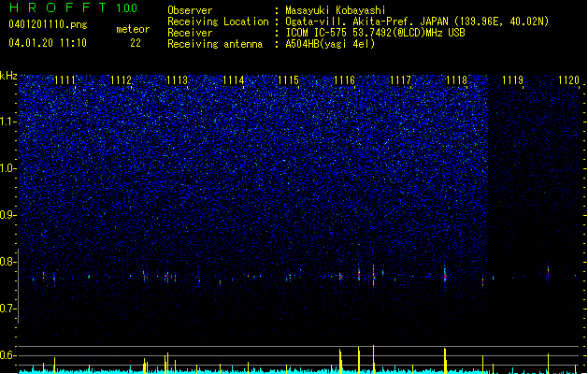Click the 1118 time axis label
The image size is (588, 374).
click(x=457, y=80)
